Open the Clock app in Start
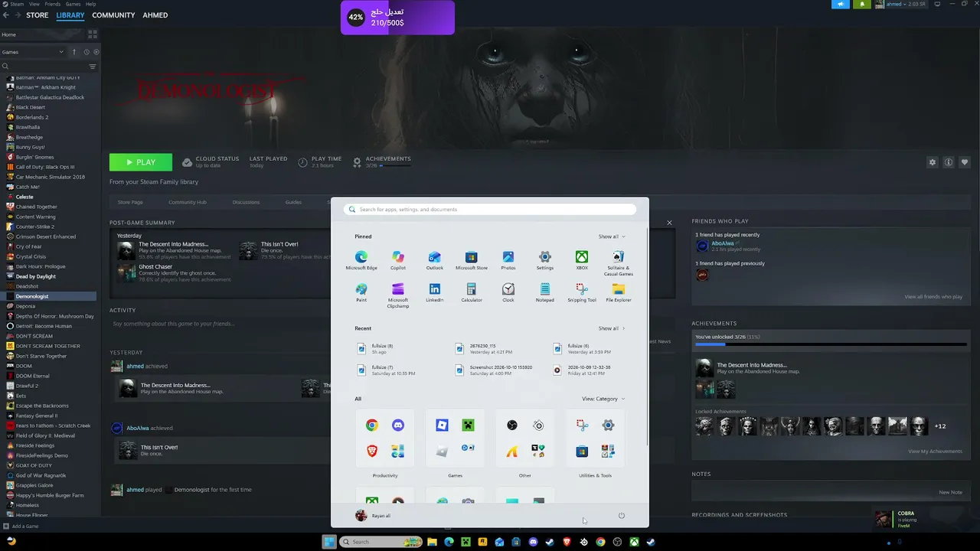The height and width of the screenshot is (551, 980). click(x=508, y=292)
